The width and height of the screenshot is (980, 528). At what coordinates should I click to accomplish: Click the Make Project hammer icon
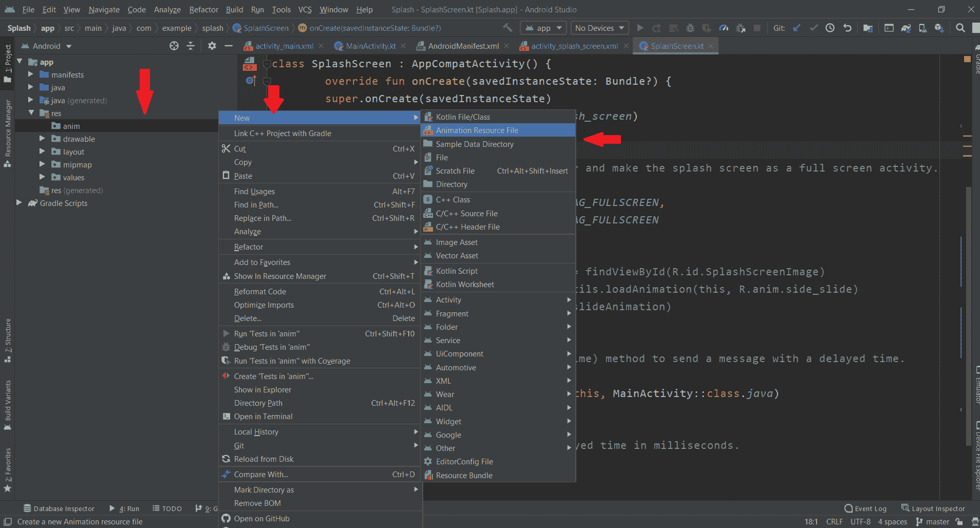point(507,28)
